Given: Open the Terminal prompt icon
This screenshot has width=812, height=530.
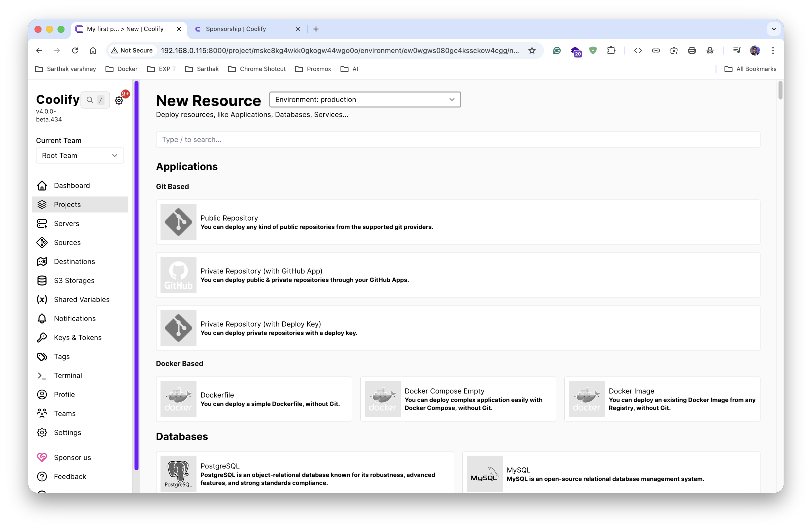Looking at the screenshot, I should click(42, 375).
